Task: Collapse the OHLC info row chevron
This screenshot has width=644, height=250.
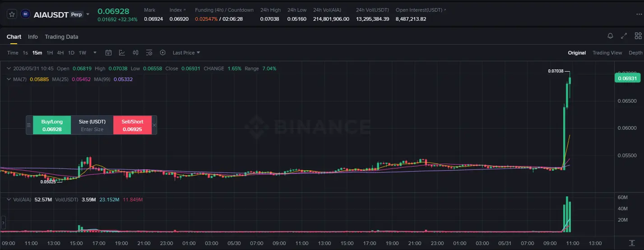Action: coord(9,68)
